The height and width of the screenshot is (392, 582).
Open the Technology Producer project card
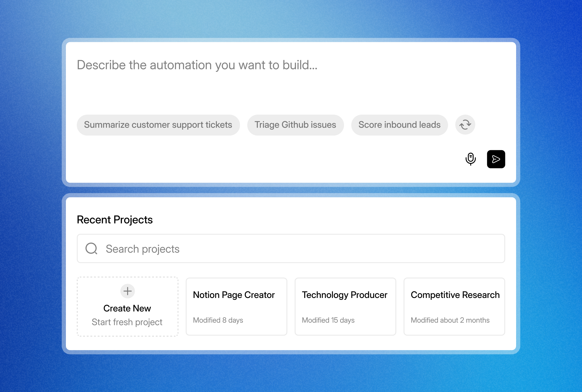tap(345, 306)
